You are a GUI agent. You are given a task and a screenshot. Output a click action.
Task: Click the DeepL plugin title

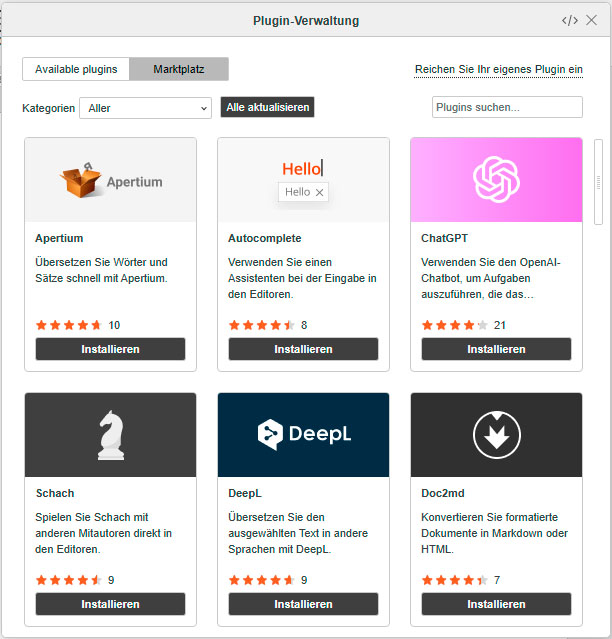pyautogui.click(x=245, y=493)
